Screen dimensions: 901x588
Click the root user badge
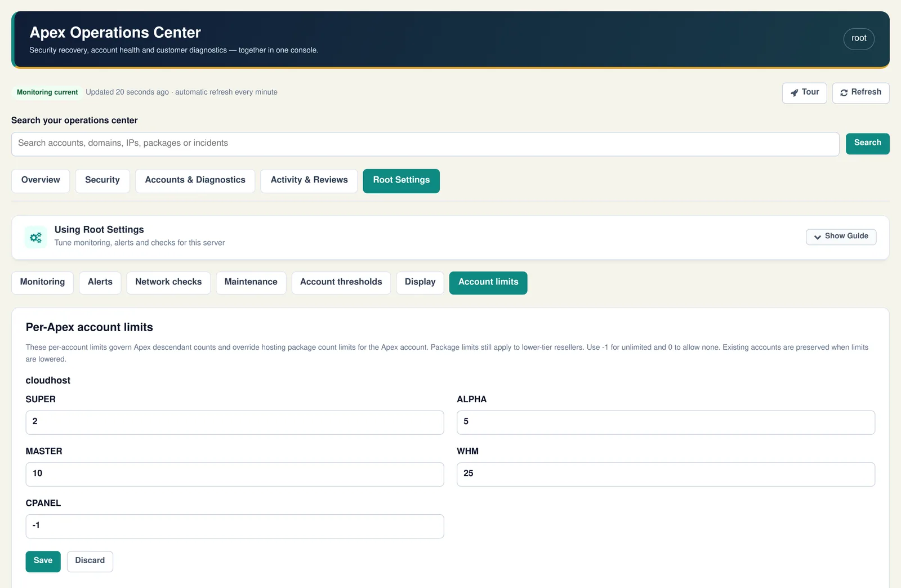click(859, 39)
